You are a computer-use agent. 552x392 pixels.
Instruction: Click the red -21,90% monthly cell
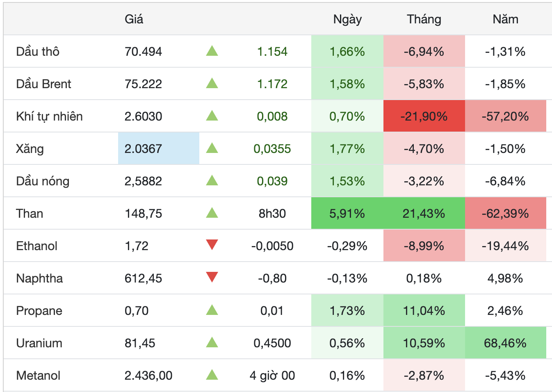(x=424, y=116)
